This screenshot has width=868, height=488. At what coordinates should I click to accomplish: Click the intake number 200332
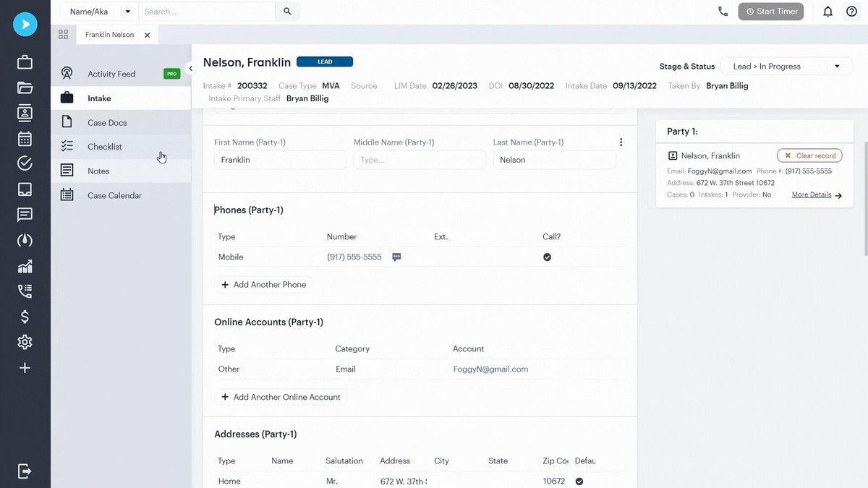[252, 85]
